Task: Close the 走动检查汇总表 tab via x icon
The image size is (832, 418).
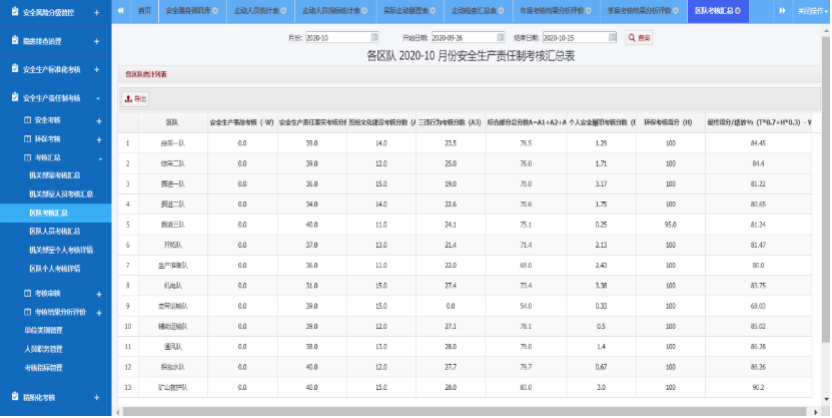Action: click(501, 11)
